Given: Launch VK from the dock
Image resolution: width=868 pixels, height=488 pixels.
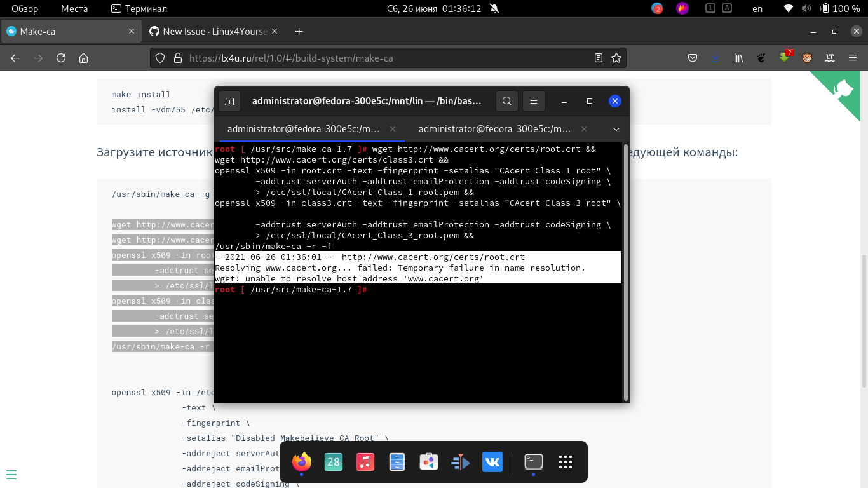Looking at the screenshot, I should pyautogui.click(x=492, y=462).
